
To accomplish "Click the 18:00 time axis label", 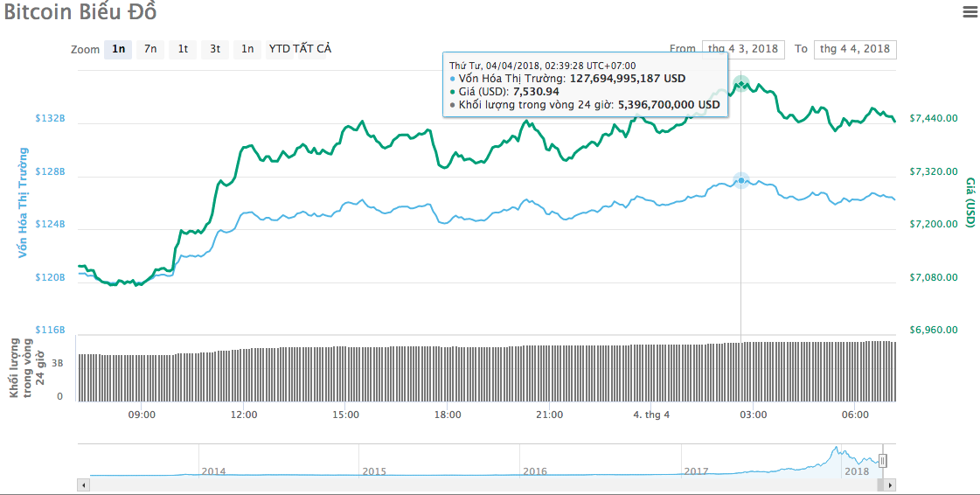I will (x=448, y=415).
